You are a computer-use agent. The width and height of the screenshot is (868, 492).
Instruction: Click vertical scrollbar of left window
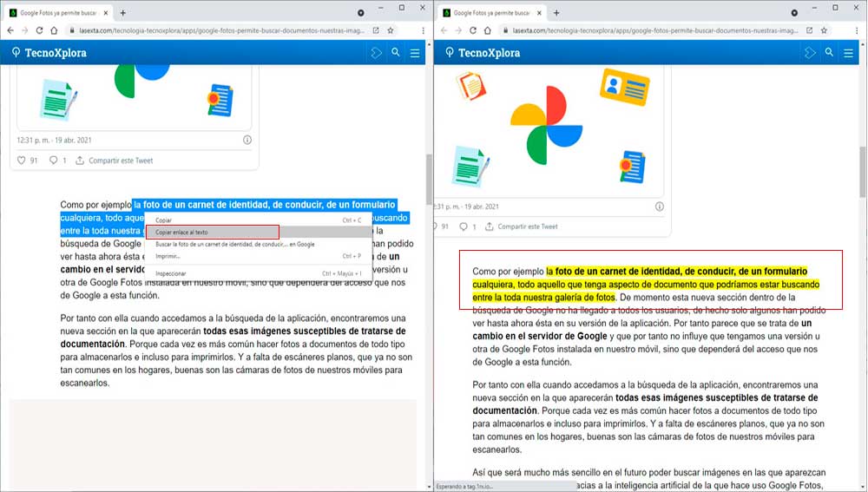click(x=429, y=180)
